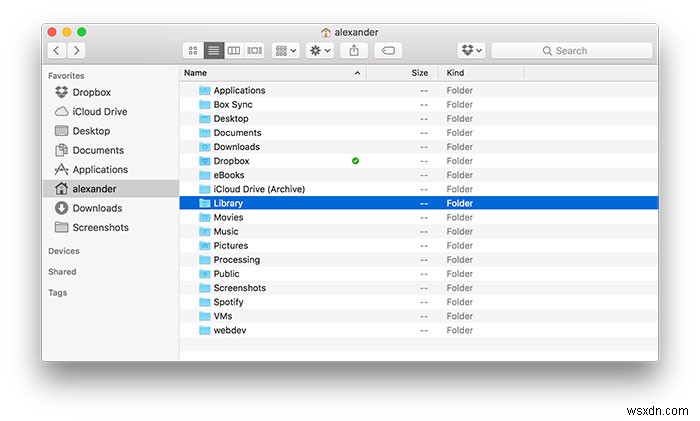
Task: Click the Music folder icon
Action: (x=204, y=232)
